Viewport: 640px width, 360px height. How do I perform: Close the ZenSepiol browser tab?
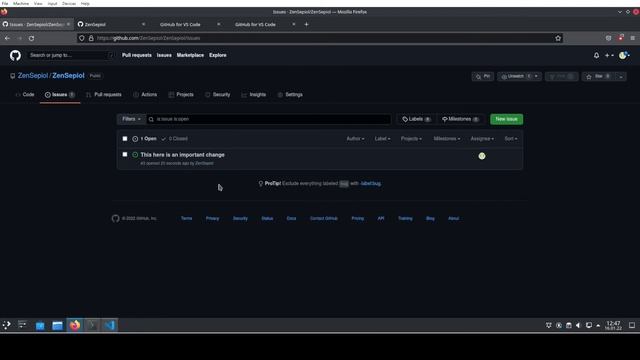pyautogui.click(x=143, y=24)
